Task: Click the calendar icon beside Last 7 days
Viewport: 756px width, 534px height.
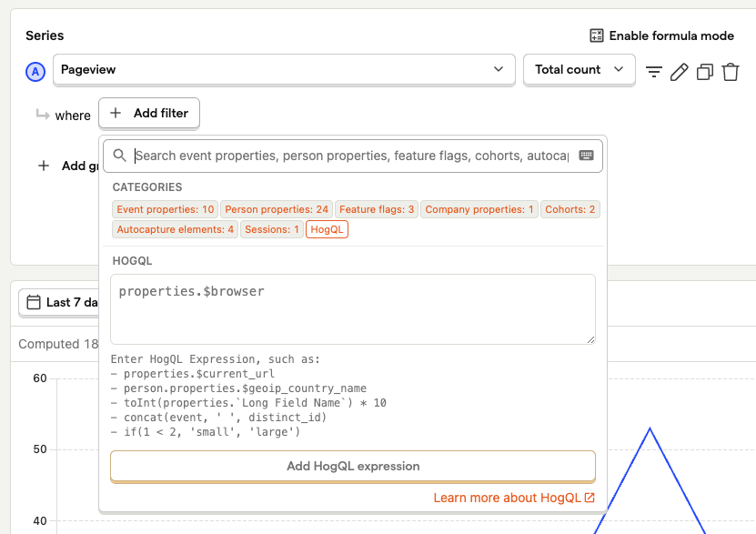Action: click(34, 302)
